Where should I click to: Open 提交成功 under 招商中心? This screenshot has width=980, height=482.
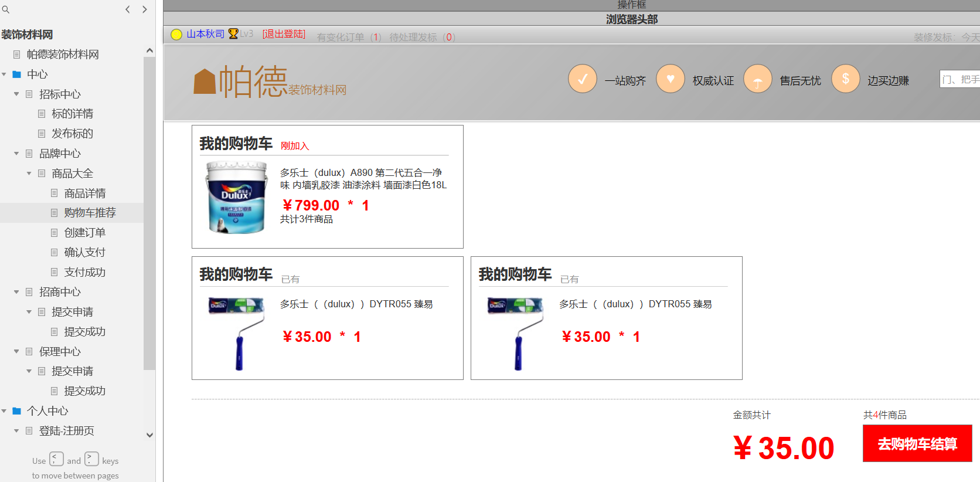(x=85, y=332)
